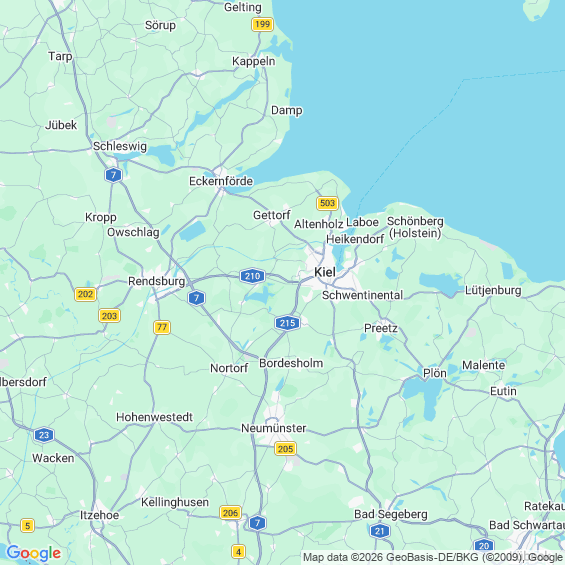Viewport: 565px width, 565px height.
Task: Click the blue 215 highway shield
Action: tap(288, 323)
